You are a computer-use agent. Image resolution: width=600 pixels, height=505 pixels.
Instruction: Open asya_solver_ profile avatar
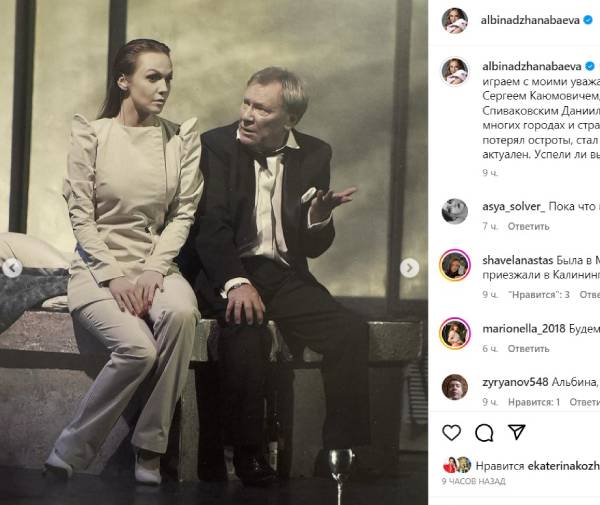click(455, 211)
